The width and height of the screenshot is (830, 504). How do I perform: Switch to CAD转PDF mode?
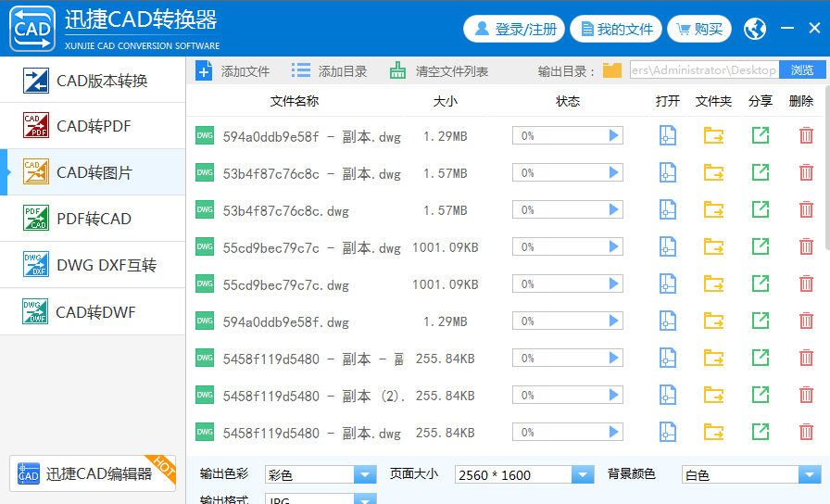tap(93, 126)
